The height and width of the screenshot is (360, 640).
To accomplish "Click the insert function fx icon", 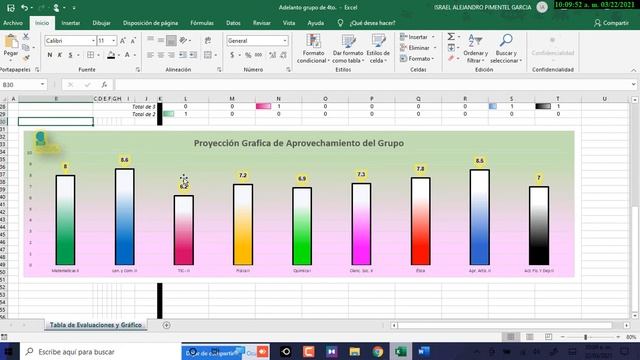I will (x=104, y=84).
